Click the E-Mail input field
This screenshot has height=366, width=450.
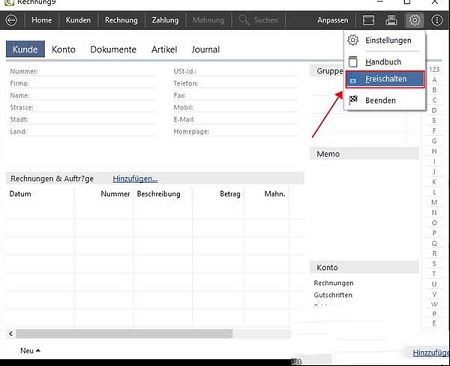tap(247, 119)
